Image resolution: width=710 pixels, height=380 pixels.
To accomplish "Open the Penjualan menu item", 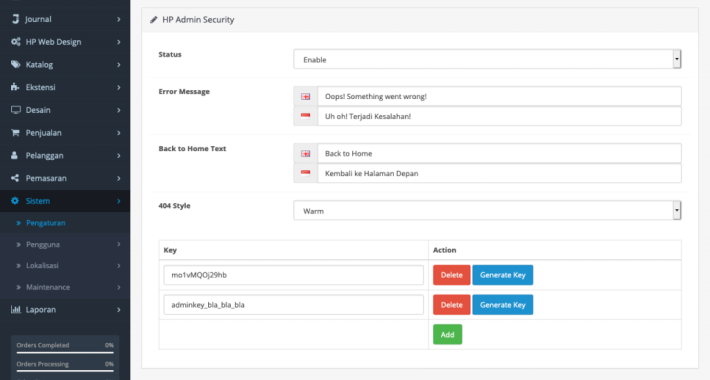I will point(65,133).
